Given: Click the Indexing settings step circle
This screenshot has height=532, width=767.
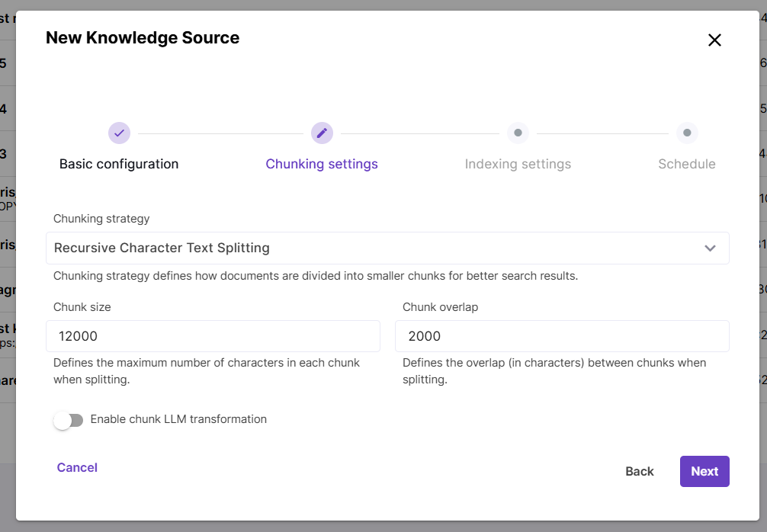Looking at the screenshot, I should 518,133.
